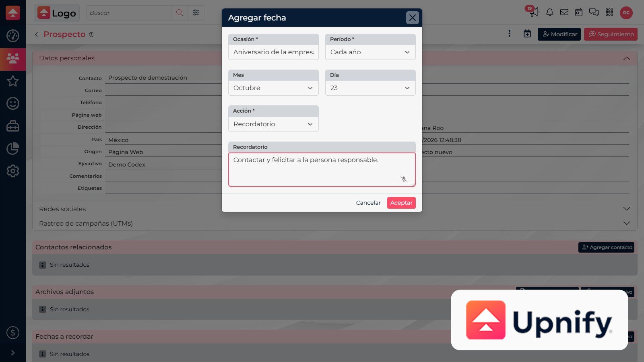The image size is (644, 362).
Task: Click the microphone icon in Recordatorio field
Action: 404,179
